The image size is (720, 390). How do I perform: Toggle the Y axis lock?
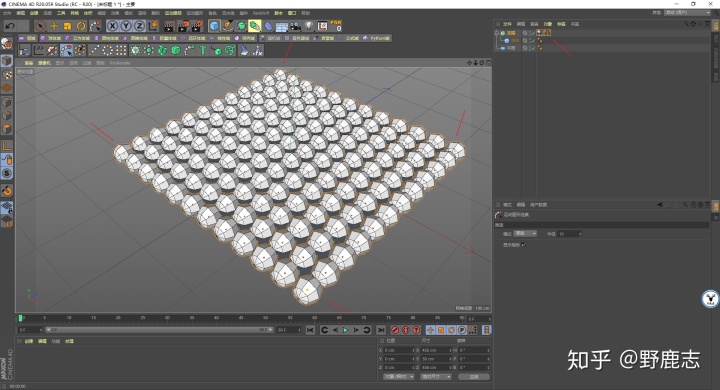coord(126,26)
